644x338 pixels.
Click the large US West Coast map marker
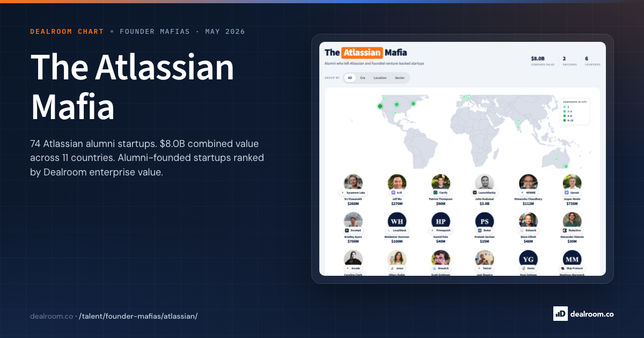(x=380, y=106)
